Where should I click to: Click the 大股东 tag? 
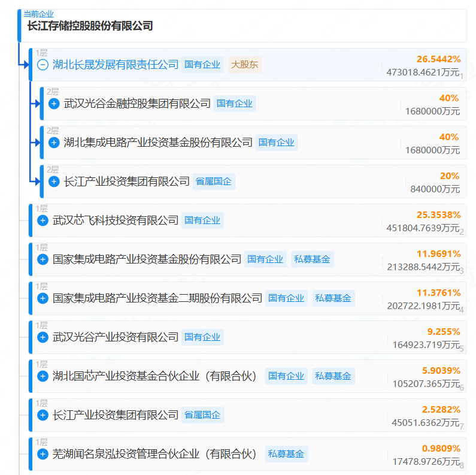click(x=245, y=65)
